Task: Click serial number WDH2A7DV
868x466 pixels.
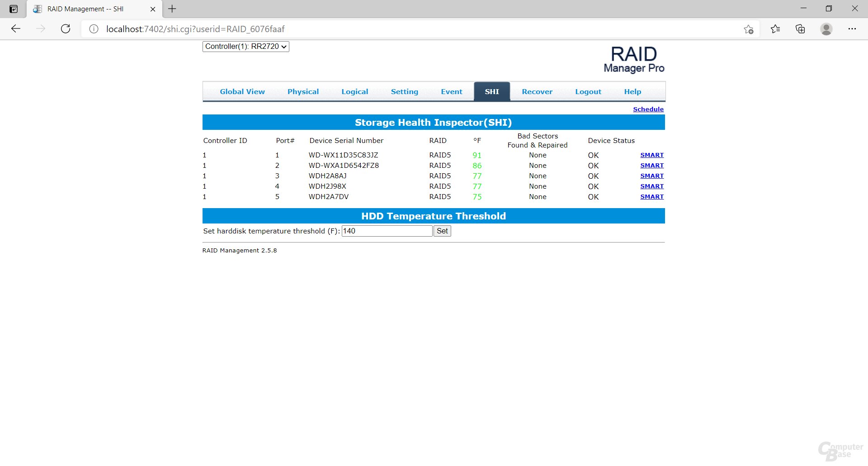Action: point(329,197)
